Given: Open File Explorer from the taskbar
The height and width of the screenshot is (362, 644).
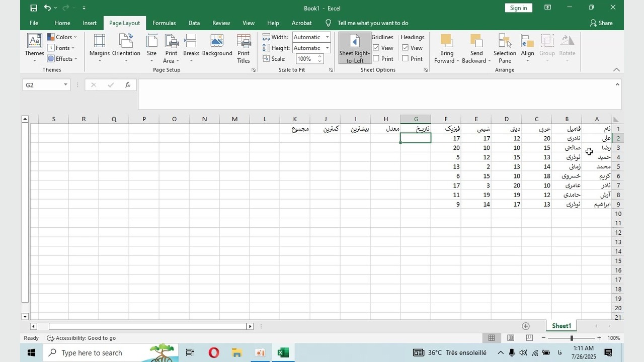Looking at the screenshot, I should click(237, 352).
